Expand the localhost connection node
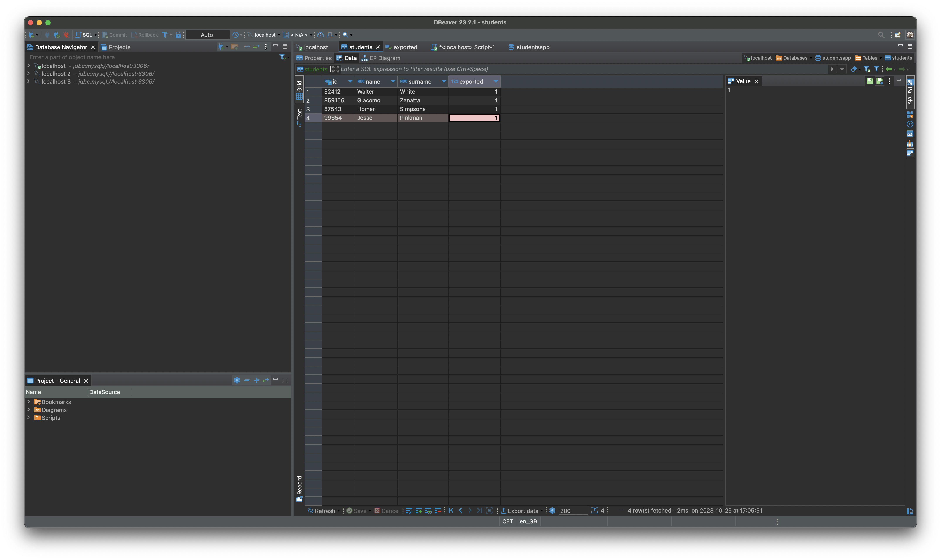Viewport: 941px width, 560px height. [x=29, y=66]
